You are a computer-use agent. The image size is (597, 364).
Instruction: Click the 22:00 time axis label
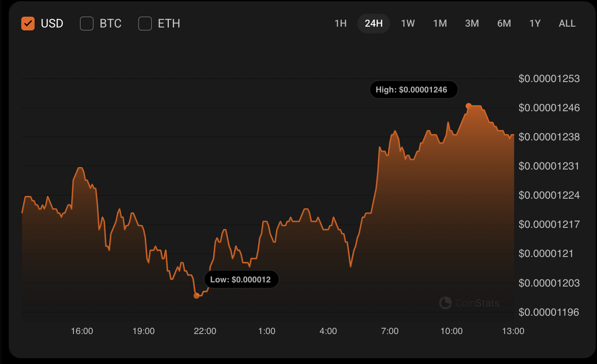pos(205,331)
